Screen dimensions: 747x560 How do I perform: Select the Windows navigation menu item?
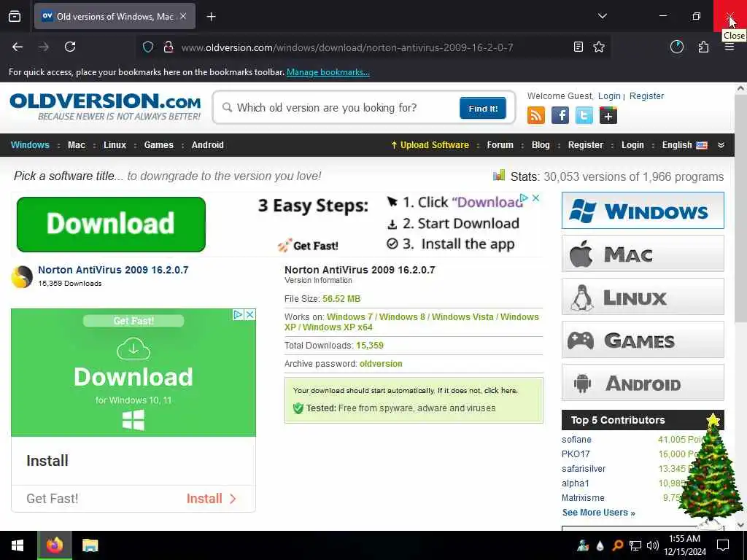point(30,145)
